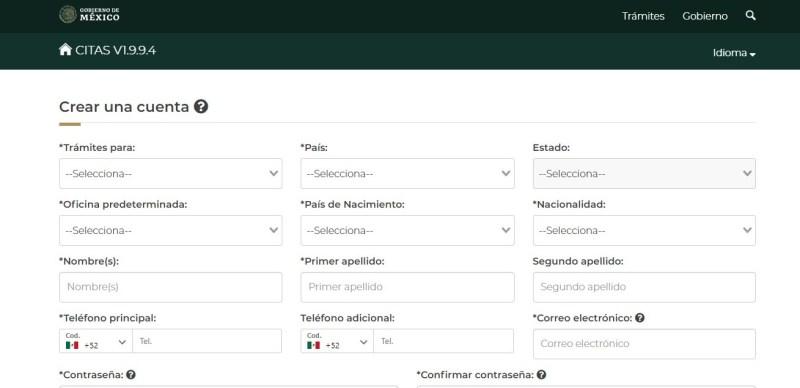
Task: Open the Trámites menu item
Action: tap(643, 16)
